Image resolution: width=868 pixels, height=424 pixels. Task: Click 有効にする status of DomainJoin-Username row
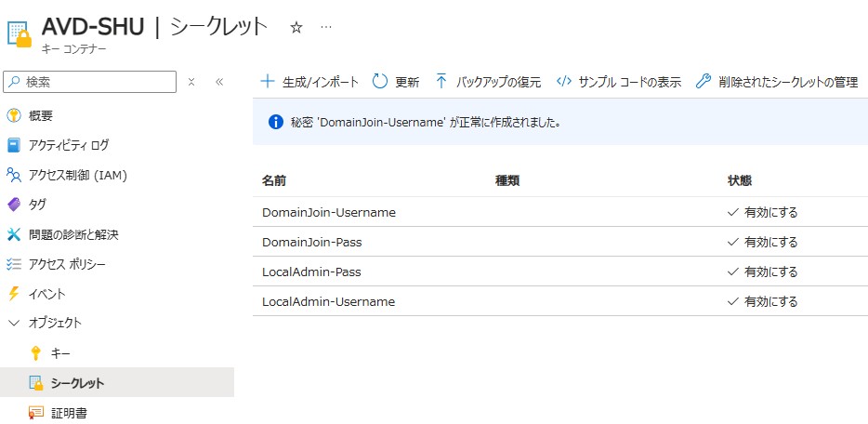[762, 212]
